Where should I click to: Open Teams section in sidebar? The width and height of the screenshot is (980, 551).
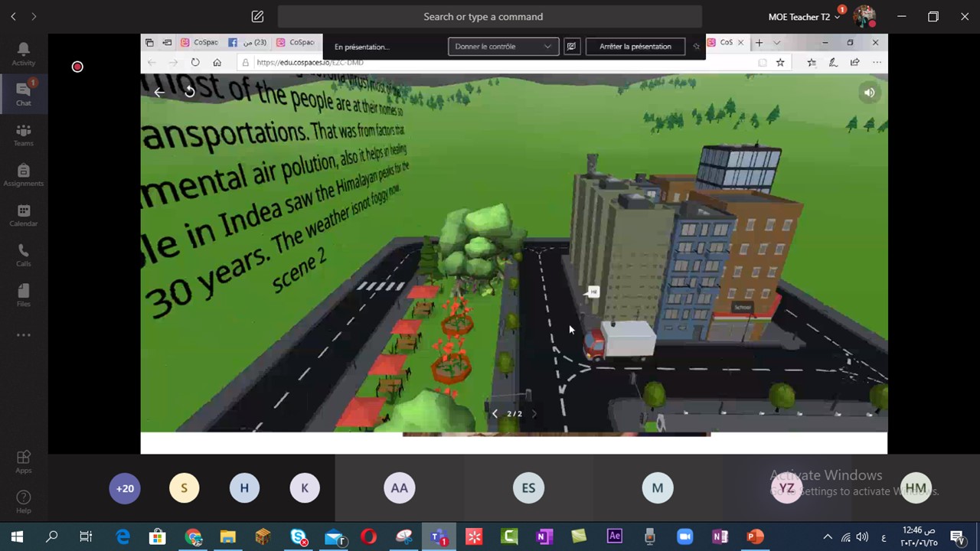click(24, 135)
